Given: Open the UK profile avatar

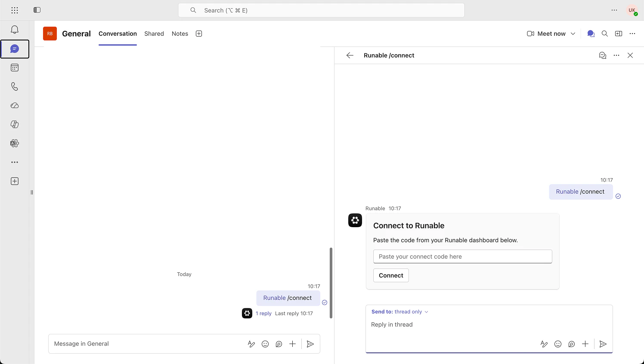Looking at the screenshot, I should 632,10.
